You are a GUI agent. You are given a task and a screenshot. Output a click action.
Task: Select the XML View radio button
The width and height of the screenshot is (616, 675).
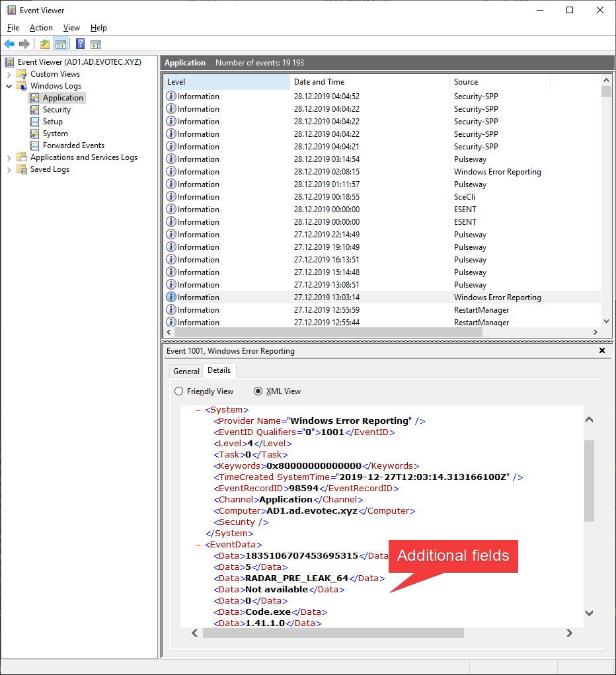[258, 391]
